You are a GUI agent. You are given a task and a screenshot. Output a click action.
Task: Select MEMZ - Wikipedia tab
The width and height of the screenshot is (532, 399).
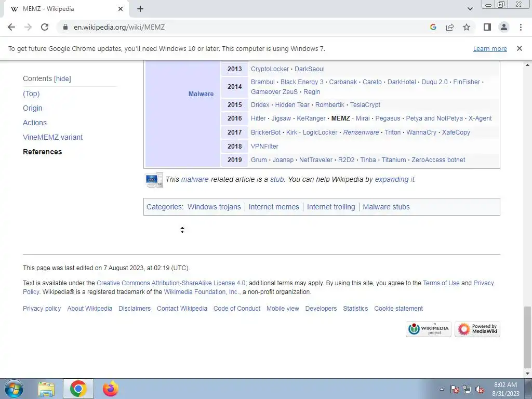[x=66, y=9]
